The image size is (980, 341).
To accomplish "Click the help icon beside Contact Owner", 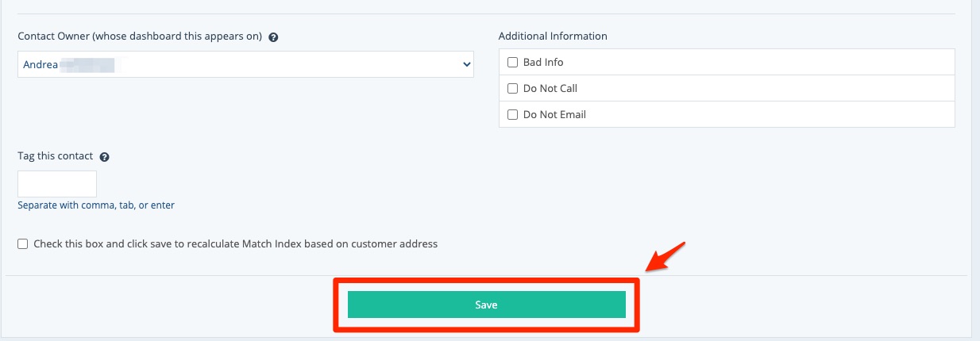I will (273, 37).
